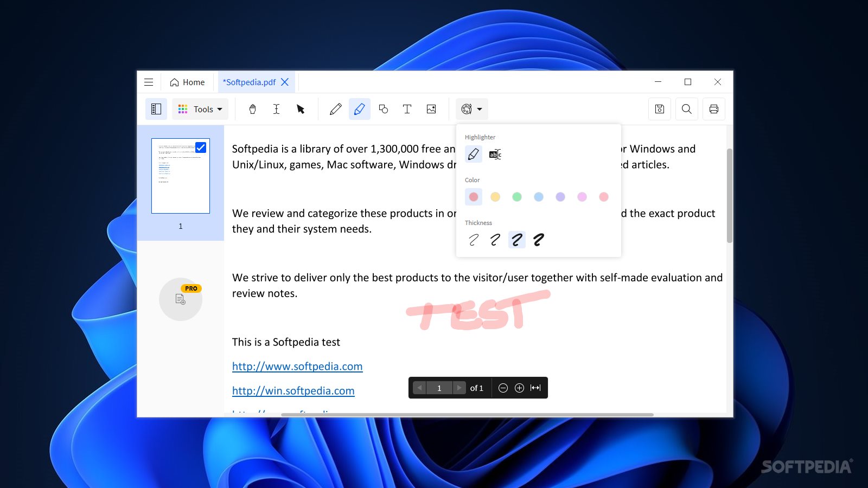The width and height of the screenshot is (868, 488).
Task: Select the thickest stroke thickness
Action: coord(539,240)
